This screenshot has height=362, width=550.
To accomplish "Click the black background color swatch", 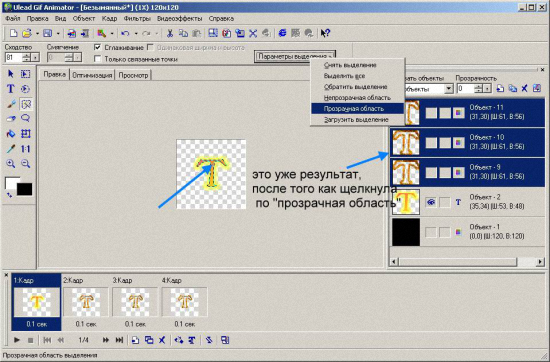I will (x=25, y=190).
